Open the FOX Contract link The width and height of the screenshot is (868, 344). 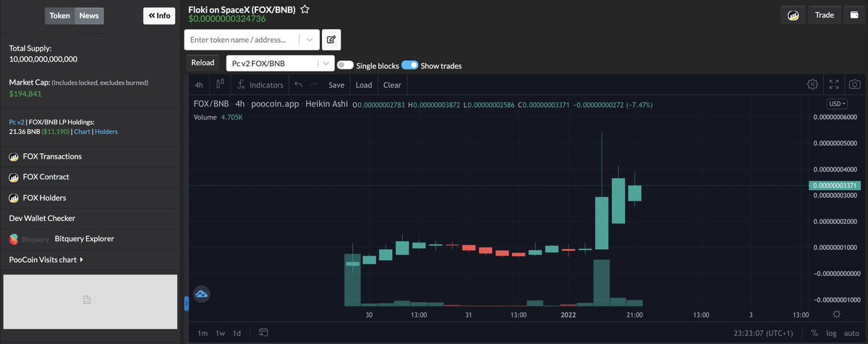tap(46, 177)
